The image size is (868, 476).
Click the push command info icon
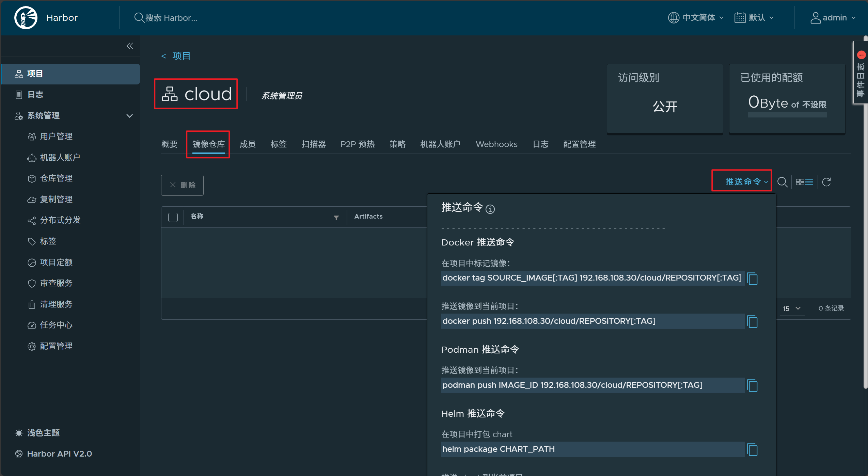click(x=490, y=209)
